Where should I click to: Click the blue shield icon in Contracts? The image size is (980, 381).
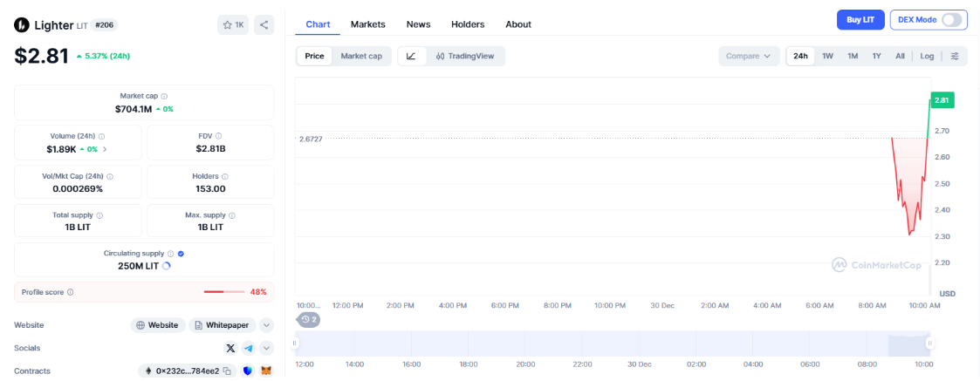point(248,371)
